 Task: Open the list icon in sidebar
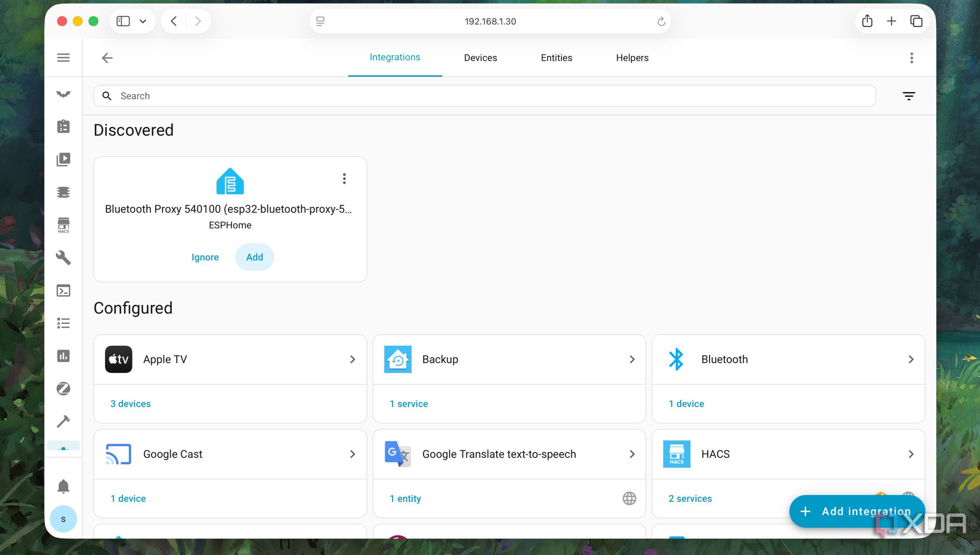point(63,323)
